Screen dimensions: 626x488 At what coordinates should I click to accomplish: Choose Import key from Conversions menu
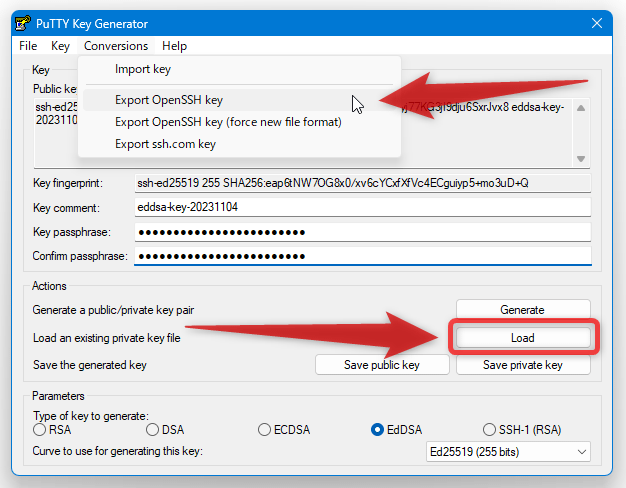click(239, 69)
